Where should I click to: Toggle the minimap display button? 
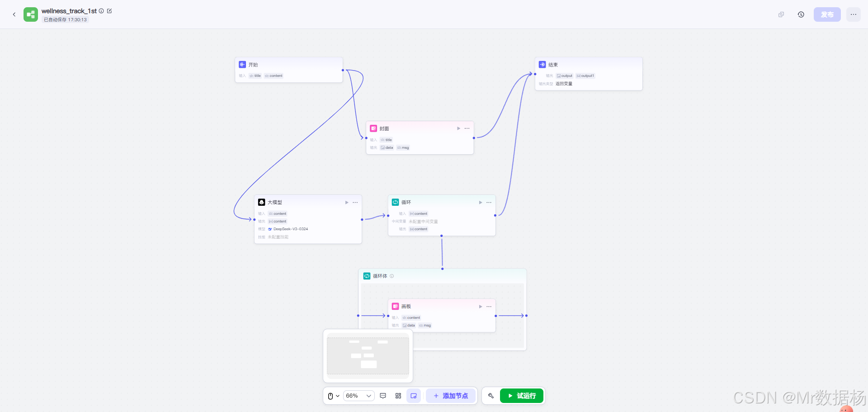tap(414, 396)
